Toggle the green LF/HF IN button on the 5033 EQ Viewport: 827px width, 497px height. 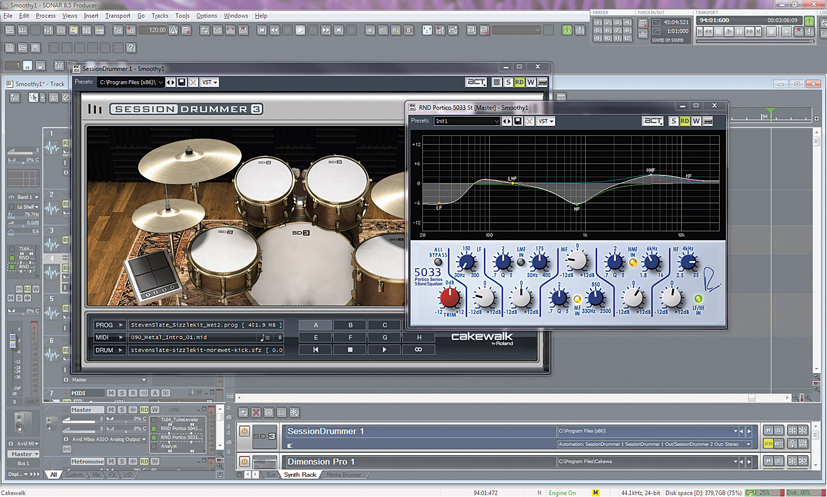click(x=698, y=299)
